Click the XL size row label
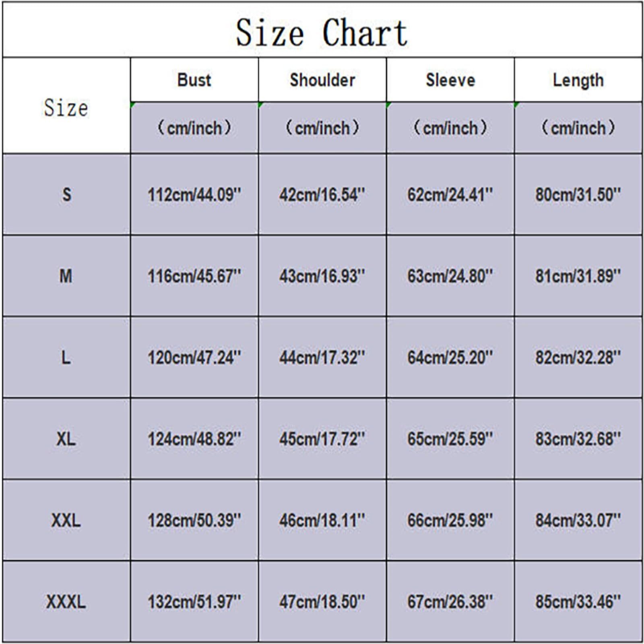The height and width of the screenshot is (644, 644). point(66,438)
